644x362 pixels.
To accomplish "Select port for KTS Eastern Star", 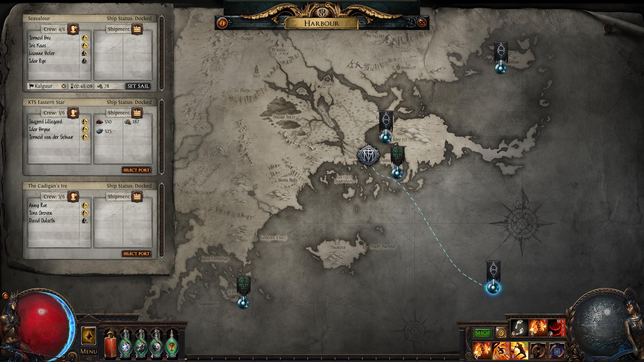I will (136, 170).
